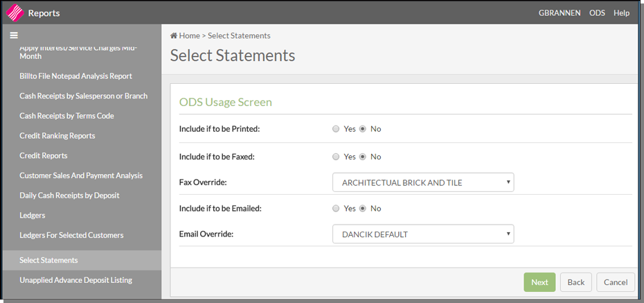The height and width of the screenshot is (303, 644).
Task: Open Credit Ranking Reports
Action: coord(57,136)
